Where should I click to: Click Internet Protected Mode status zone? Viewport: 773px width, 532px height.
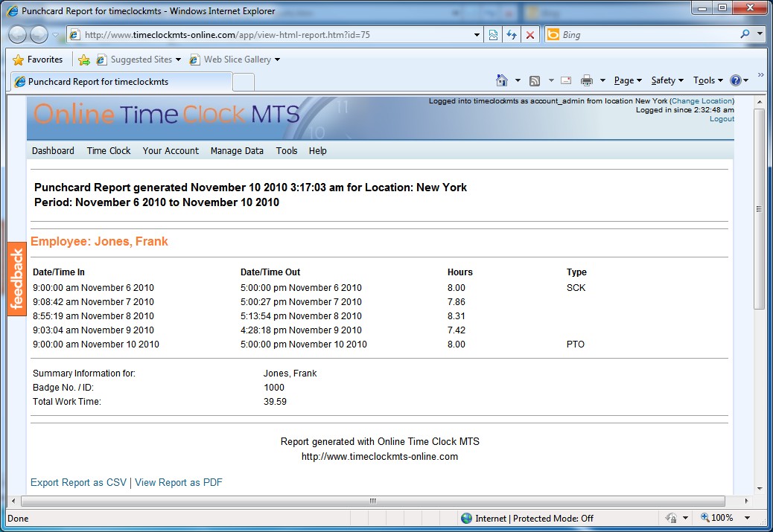point(527,518)
